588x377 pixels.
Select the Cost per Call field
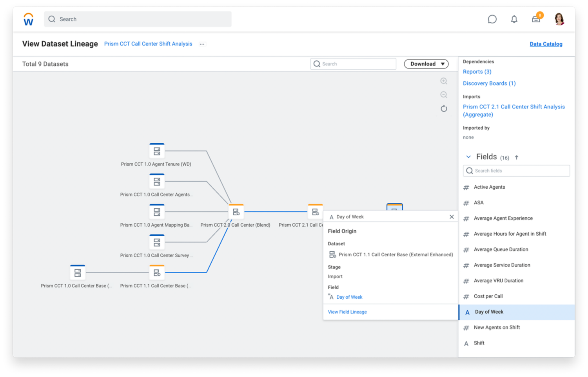pyautogui.click(x=488, y=296)
